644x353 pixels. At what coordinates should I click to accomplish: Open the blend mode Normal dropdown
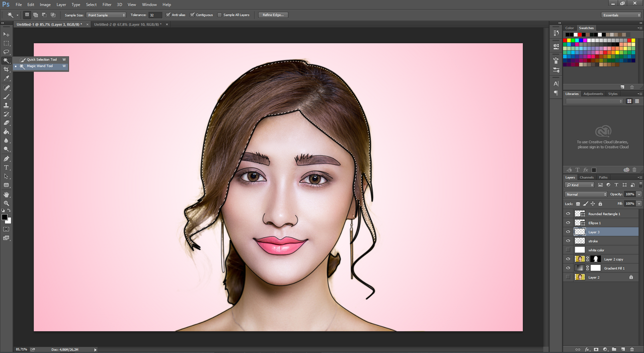(x=586, y=194)
